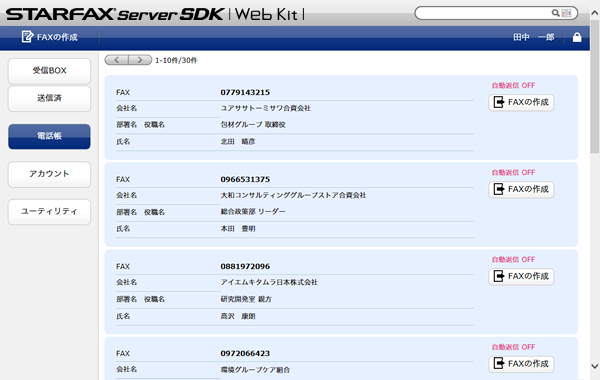Click the lock logout icon
The width and height of the screenshot is (600, 380).
click(577, 37)
